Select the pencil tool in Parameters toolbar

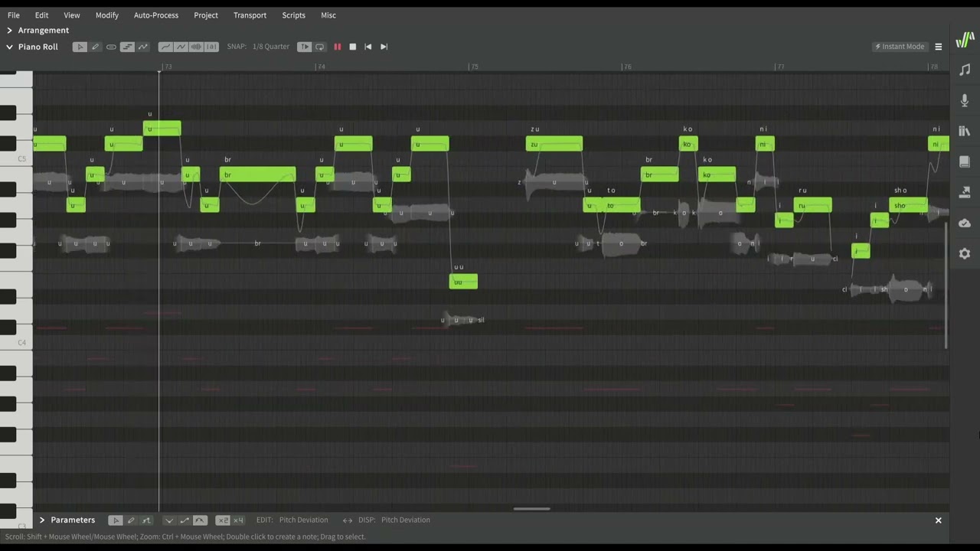[131, 520]
